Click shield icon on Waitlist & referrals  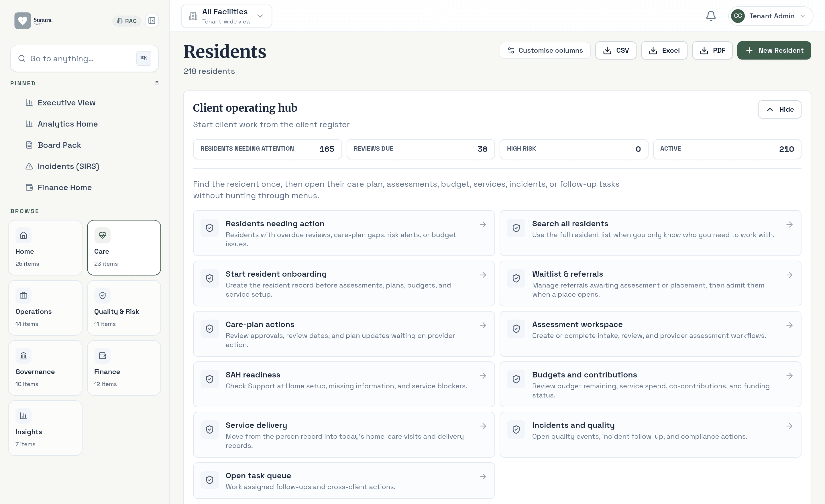click(516, 278)
